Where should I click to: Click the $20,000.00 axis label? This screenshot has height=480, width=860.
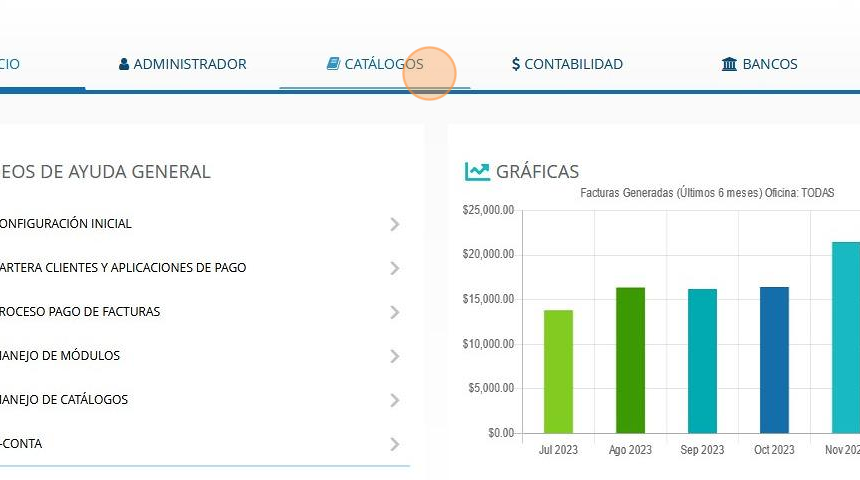(x=488, y=254)
